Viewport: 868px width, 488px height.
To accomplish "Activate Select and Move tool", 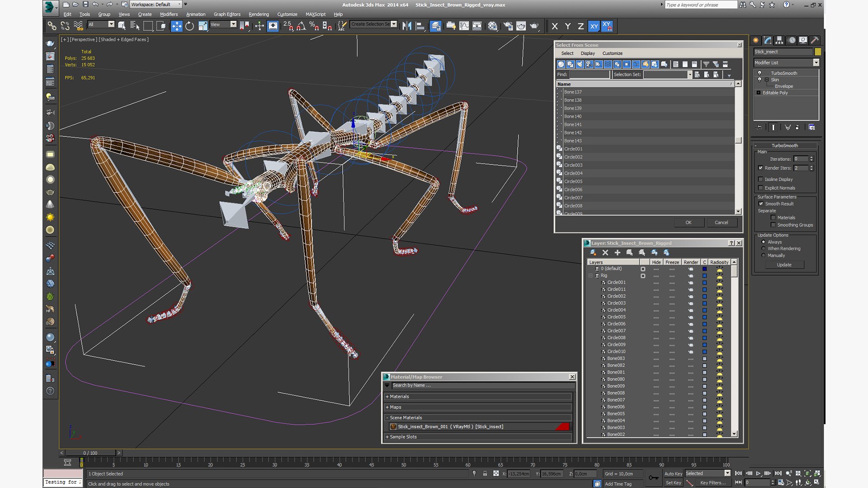I will [177, 26].
